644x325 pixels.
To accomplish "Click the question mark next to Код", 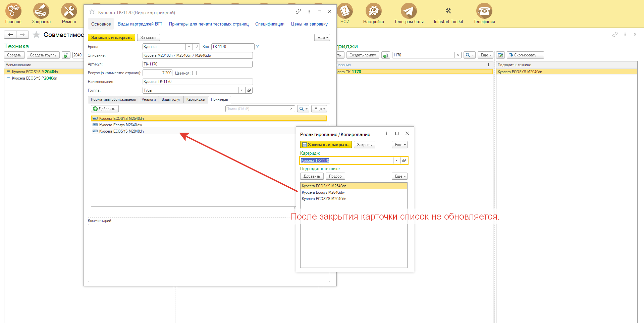I will pos(257,47).
